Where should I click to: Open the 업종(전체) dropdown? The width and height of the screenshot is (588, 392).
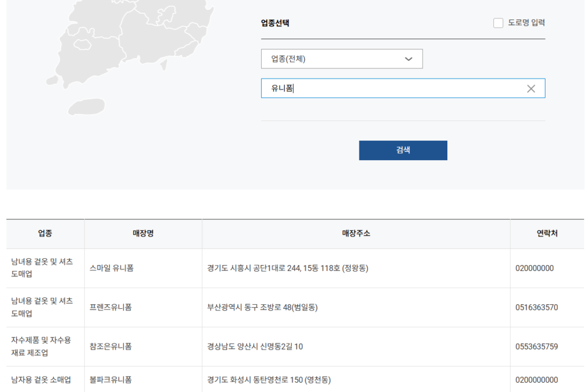click(342, 59)
